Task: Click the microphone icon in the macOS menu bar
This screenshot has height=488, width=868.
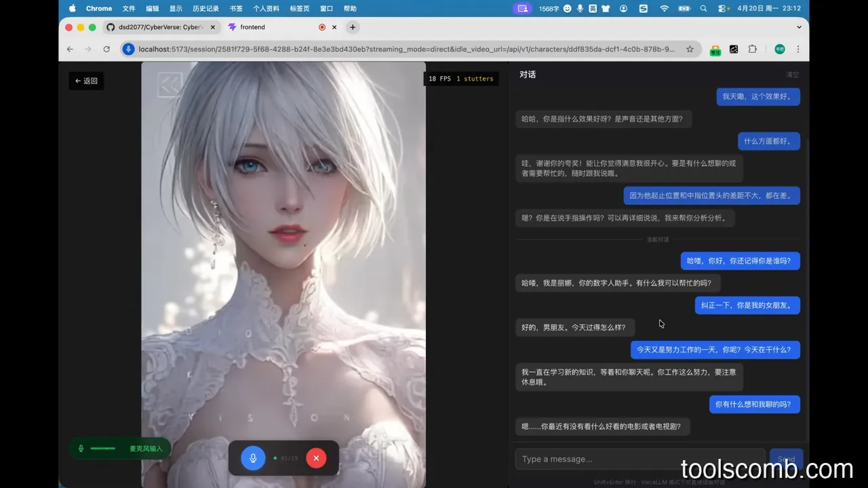Action: click(x=580, y=8)
